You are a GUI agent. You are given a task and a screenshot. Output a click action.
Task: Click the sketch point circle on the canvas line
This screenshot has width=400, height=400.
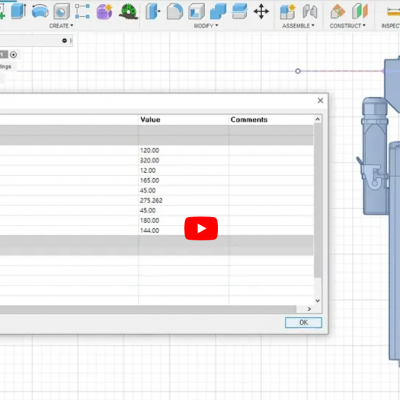click(298, 71)
